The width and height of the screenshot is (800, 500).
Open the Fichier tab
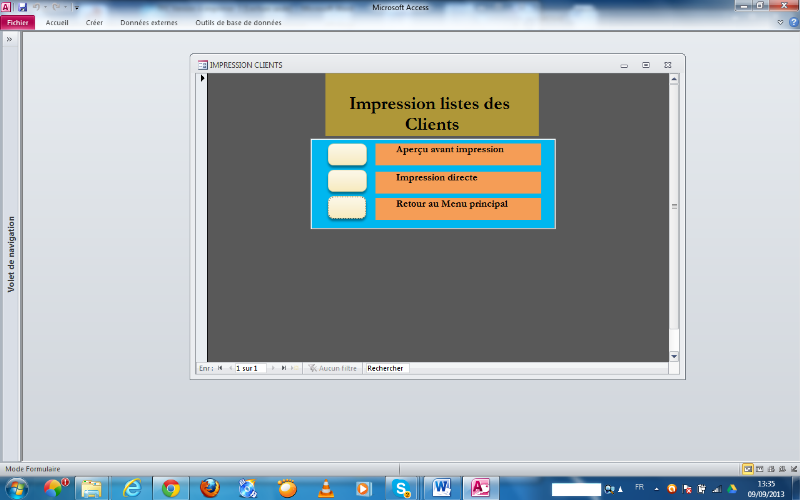coord(18,22)
